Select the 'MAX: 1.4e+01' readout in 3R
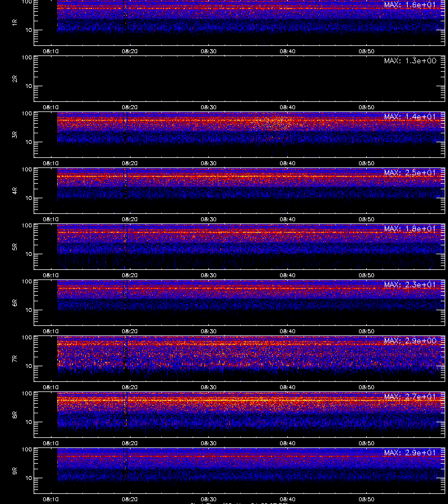This screenshot has height=504, width=448. click(x=410, y=116)
